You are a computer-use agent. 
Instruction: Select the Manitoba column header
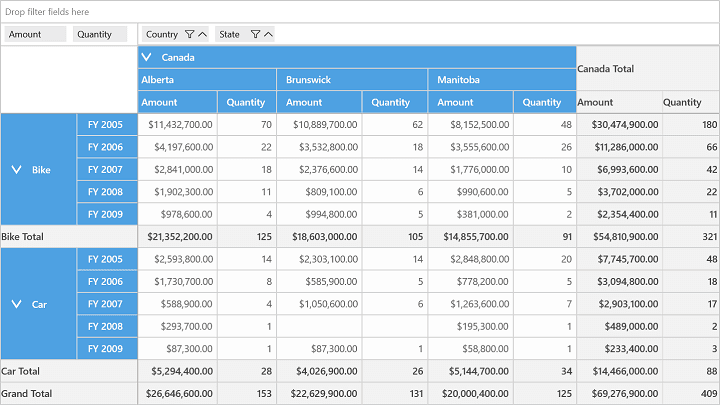(x=502, y=80)
